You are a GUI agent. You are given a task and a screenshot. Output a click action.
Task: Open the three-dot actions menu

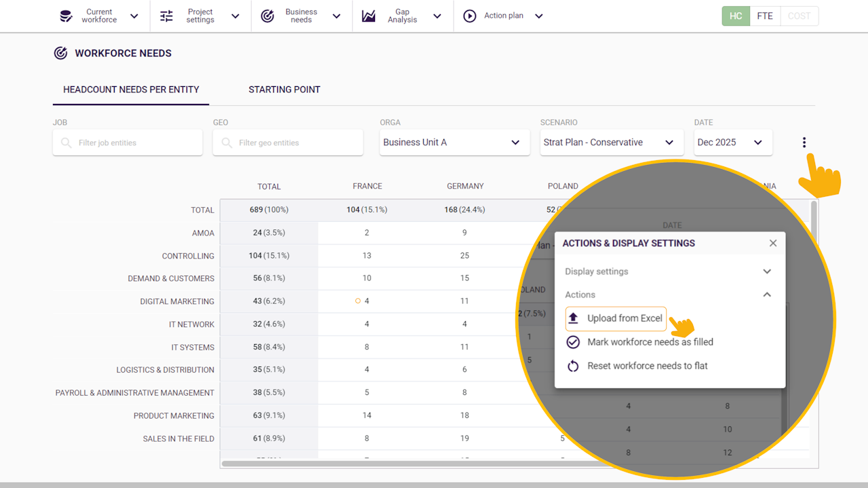click(x=804, y=143)
